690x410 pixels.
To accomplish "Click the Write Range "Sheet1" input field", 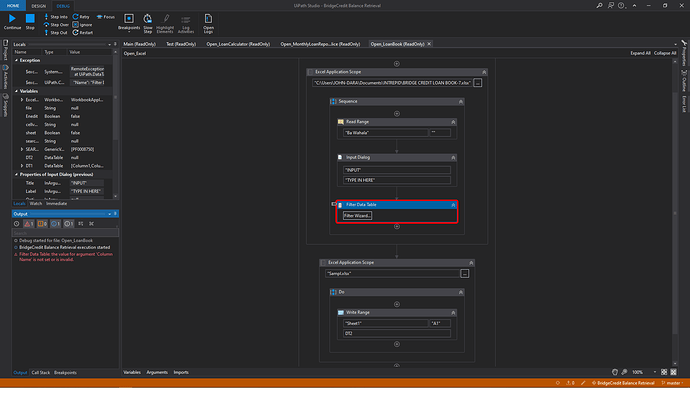I will [384, 323].
